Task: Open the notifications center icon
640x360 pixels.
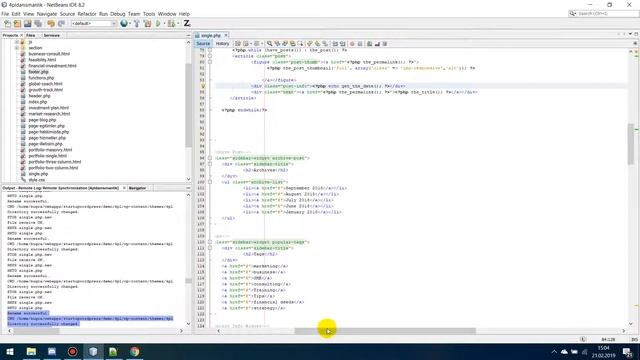Action: [628, 351]
